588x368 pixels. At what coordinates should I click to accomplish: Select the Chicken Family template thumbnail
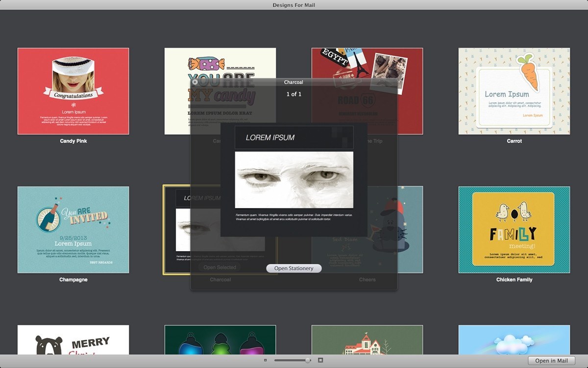[514, 230]
